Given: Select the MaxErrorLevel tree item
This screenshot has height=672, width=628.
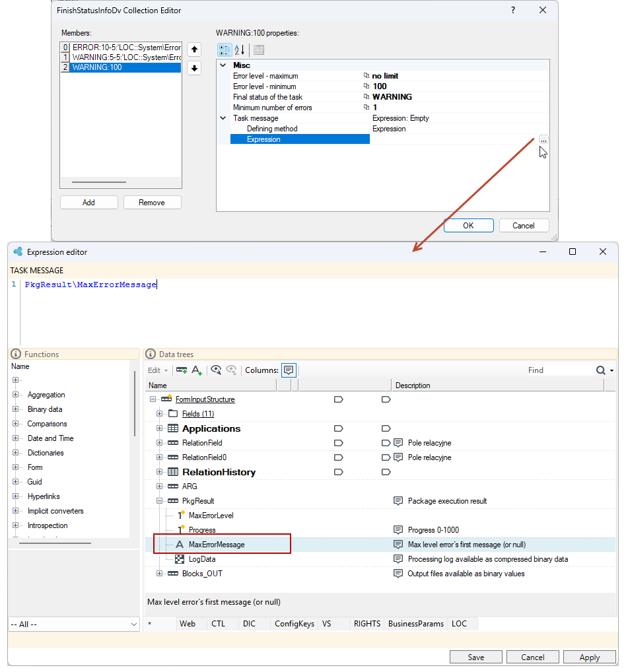Looking at the screenshot, I should point(211,515).
